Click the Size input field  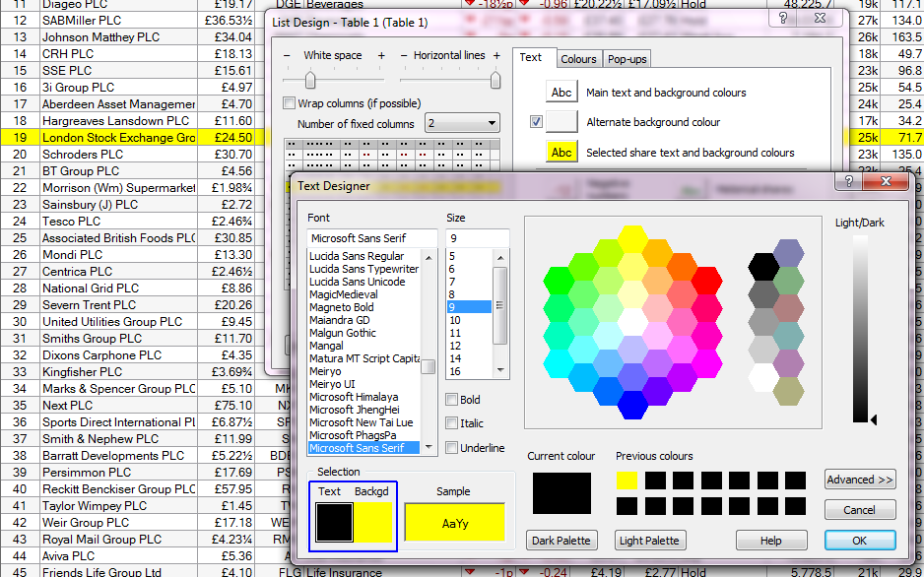[x=478, y=238]
